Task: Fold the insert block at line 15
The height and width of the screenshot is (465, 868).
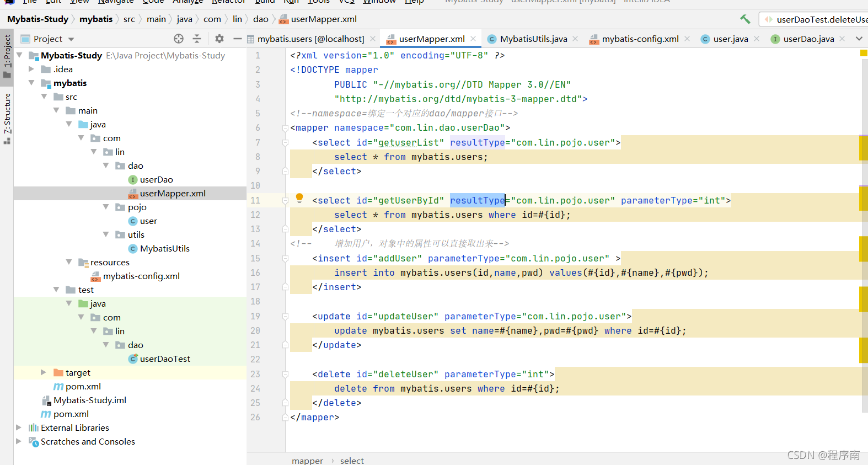Action: click(x=285, y=258)
